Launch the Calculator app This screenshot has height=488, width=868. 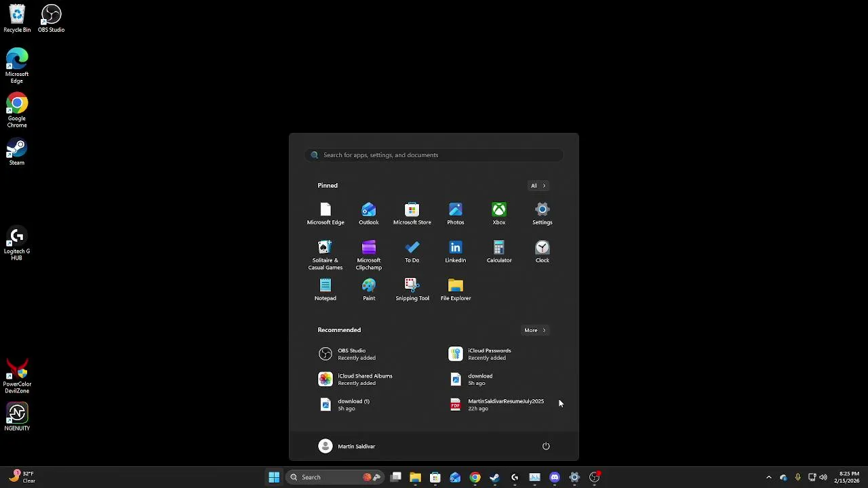pyautogui.click(x=499, y=252)
